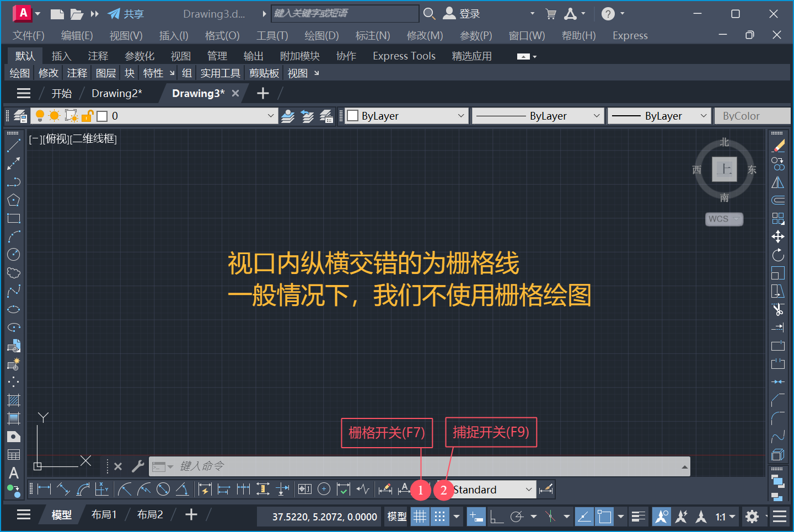Open the workspace settings gear

pyautogui.click(x=752, y=517)
